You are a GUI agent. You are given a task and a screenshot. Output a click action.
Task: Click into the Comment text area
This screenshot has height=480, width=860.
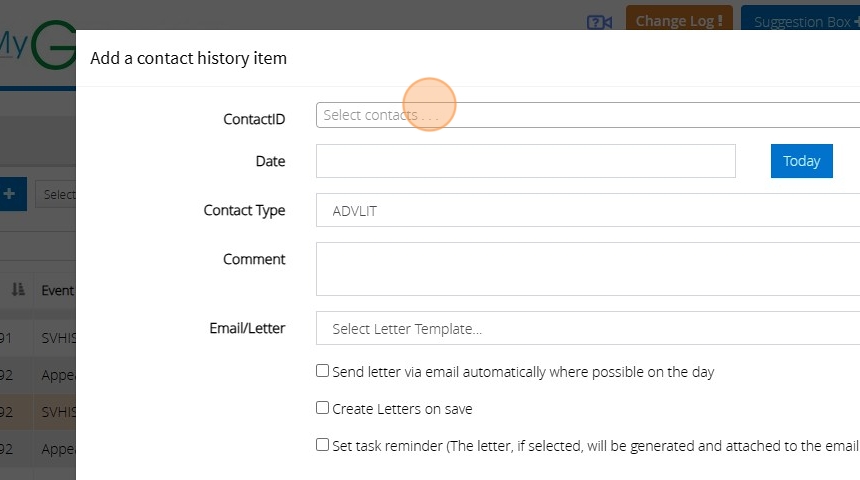[x=587, y=269]
